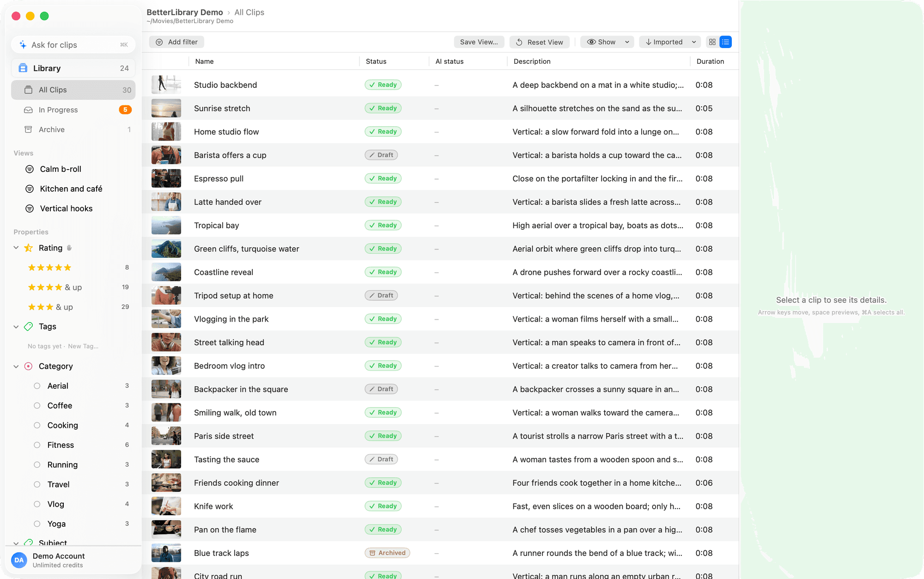Screen dimensions: 924x579
Task: Filter by five star rating
Action: point(73,268)
